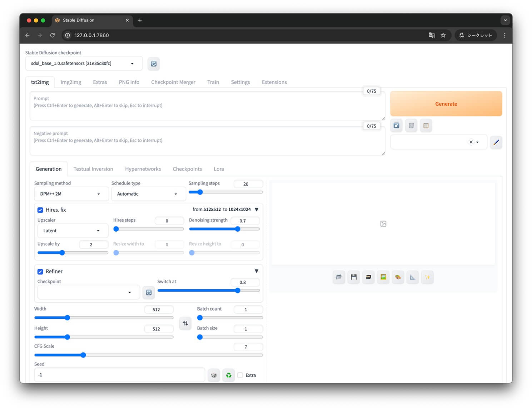The width and height of the screenshot is (532, 409).
Task: Refresh the Refiner checkpoint list
Action: 149,293
